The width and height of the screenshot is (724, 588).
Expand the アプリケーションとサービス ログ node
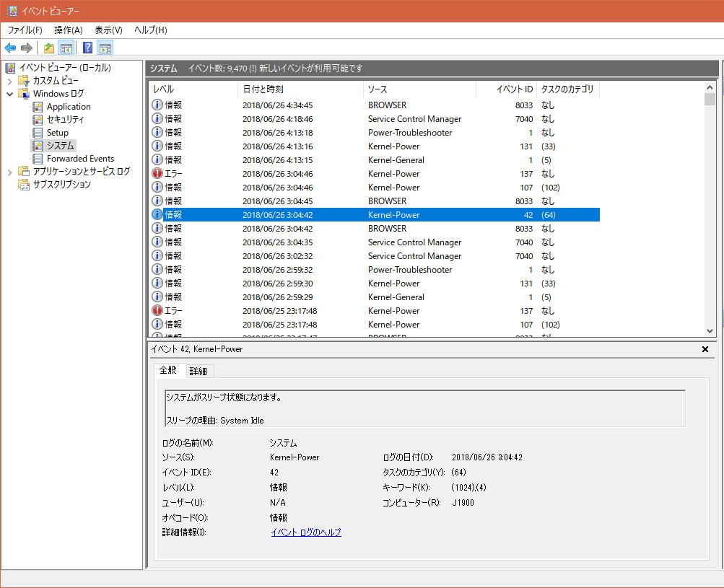pos(10,172)
